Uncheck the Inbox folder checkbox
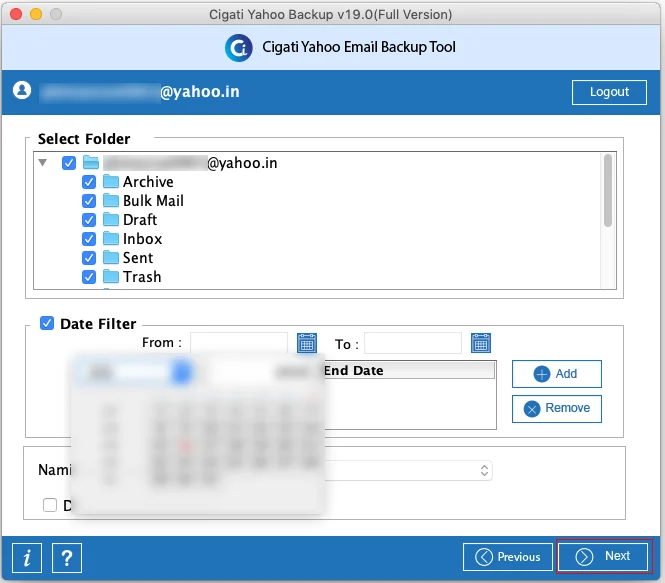Image resolution: width=665 pixels, height=583 pixels. [x=89, y=239]
